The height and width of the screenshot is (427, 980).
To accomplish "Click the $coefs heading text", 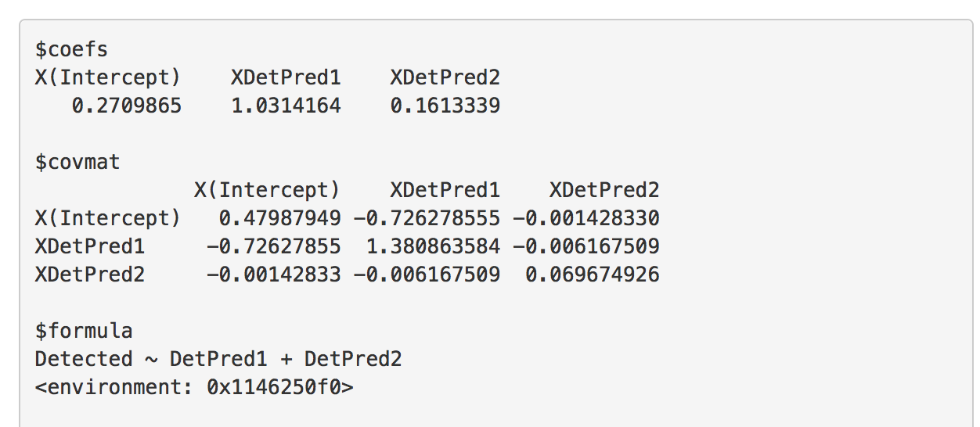I will click(x=71, y=50).
